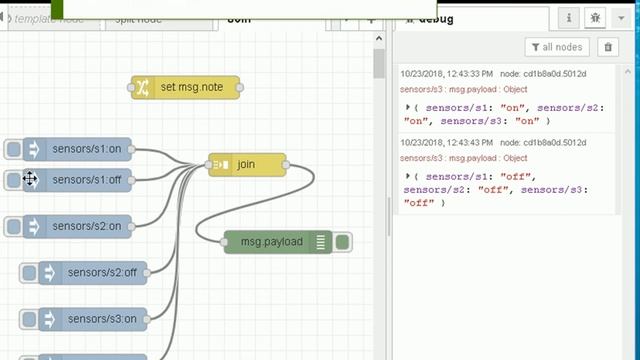Open the info sidebar tab icon
The image size is (640, 360).
coord(569,18)
